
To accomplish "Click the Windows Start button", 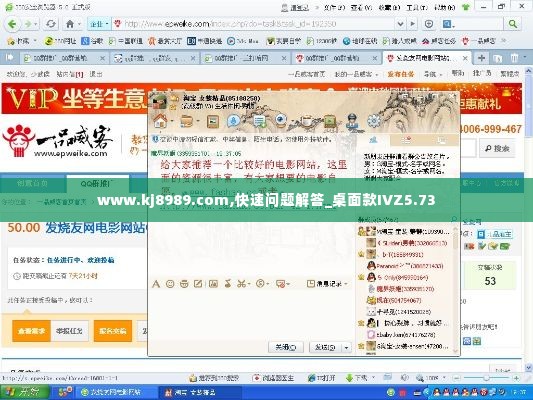I will pyautogui.click(x=24, y=392).
